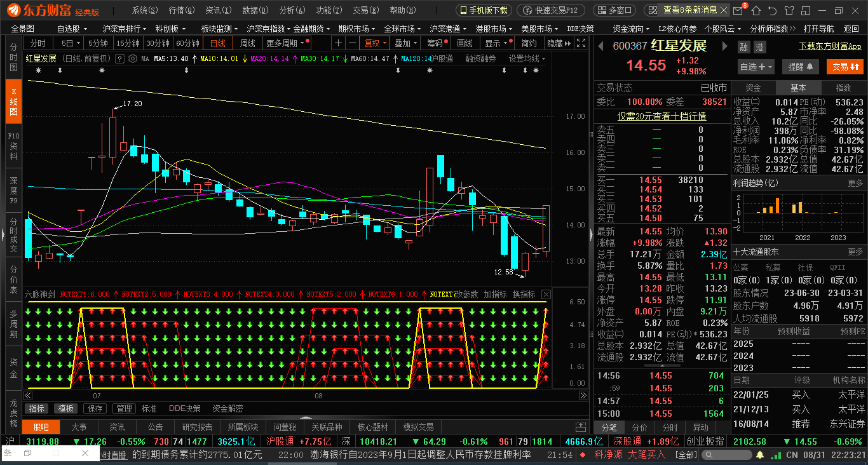
Task: Click the orange 交易 trade button
Action: (844, 67)
